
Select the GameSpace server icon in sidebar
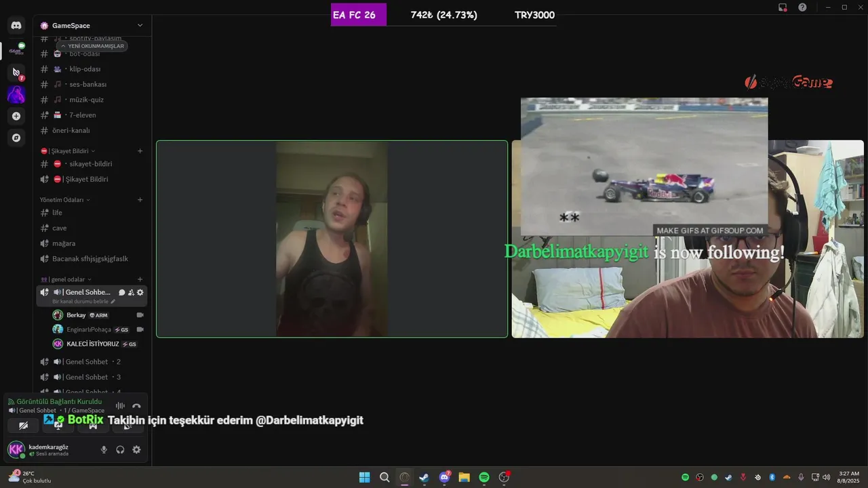tap(16, 50)
